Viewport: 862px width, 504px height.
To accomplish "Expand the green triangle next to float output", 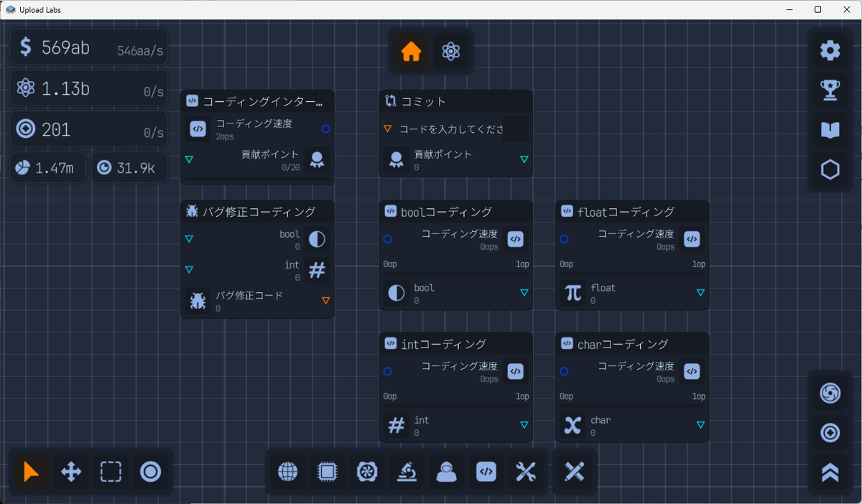I will pyautogui.click(x=699, y=292).
